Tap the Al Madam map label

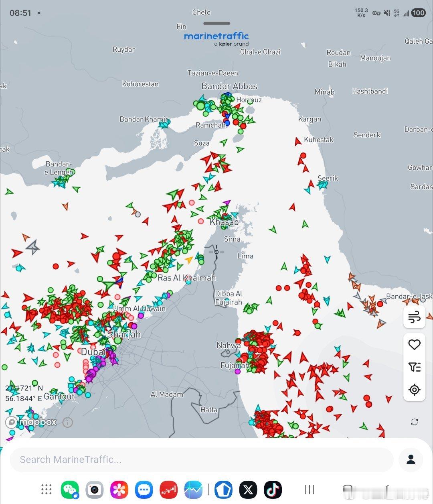coord(167,394)
